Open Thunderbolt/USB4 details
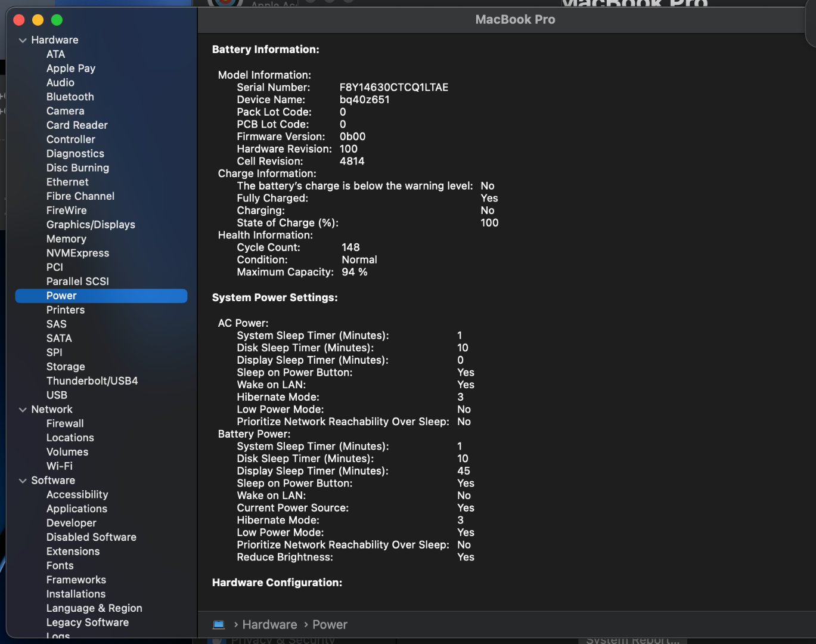Viewport: 816px width, 644px height. (92, 381)
